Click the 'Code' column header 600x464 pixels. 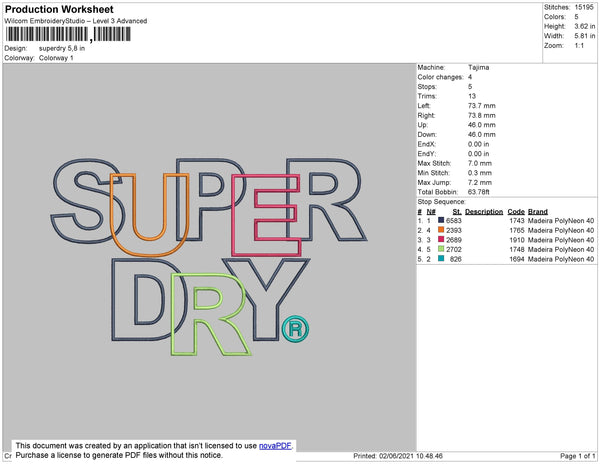(x=516, y=212)
